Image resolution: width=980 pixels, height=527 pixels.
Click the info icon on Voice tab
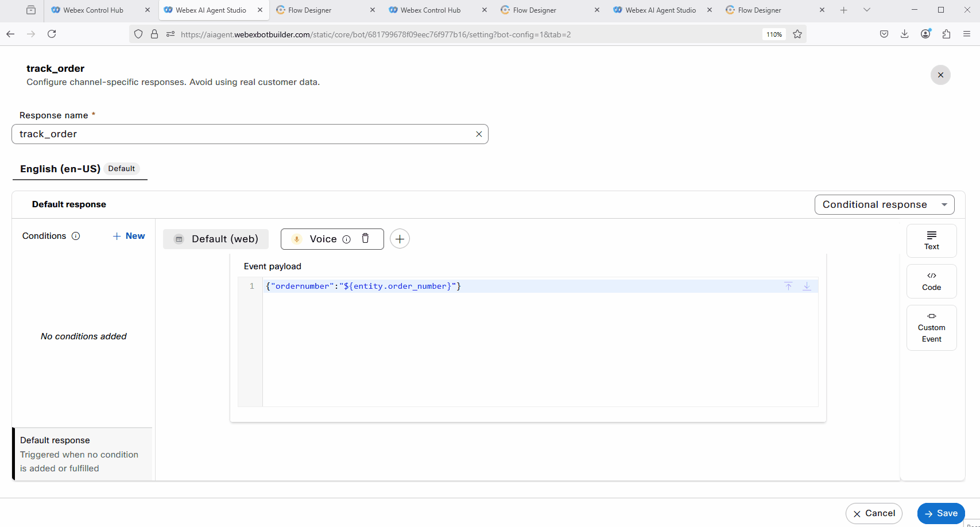click(347, 239)
